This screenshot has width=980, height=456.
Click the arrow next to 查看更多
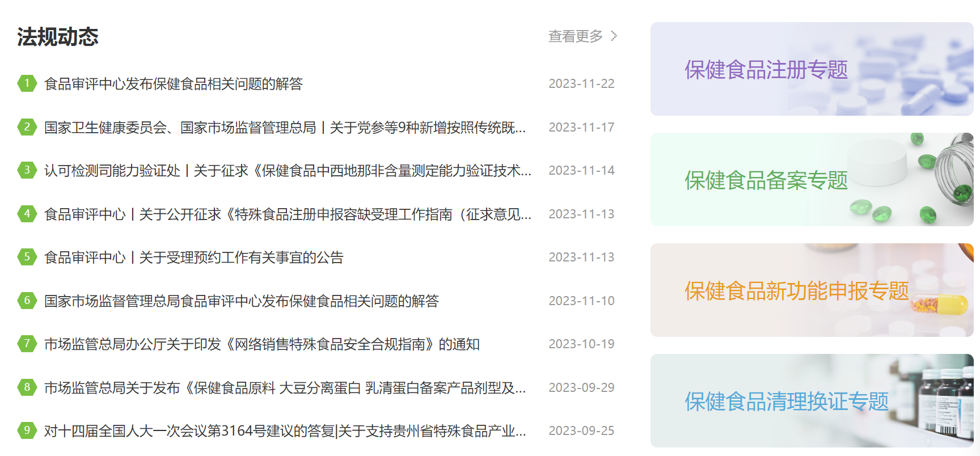coord(614,36)
